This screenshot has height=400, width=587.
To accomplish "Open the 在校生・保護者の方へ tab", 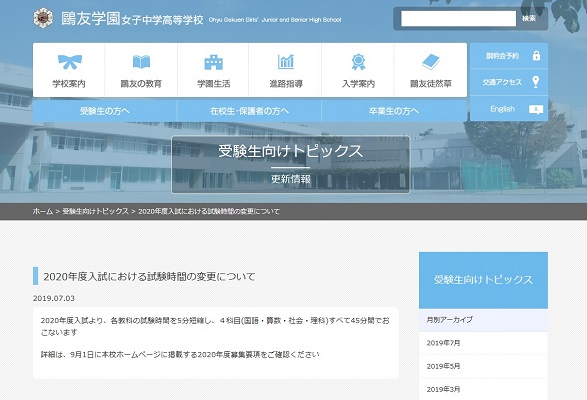I will tap(249, 111).
